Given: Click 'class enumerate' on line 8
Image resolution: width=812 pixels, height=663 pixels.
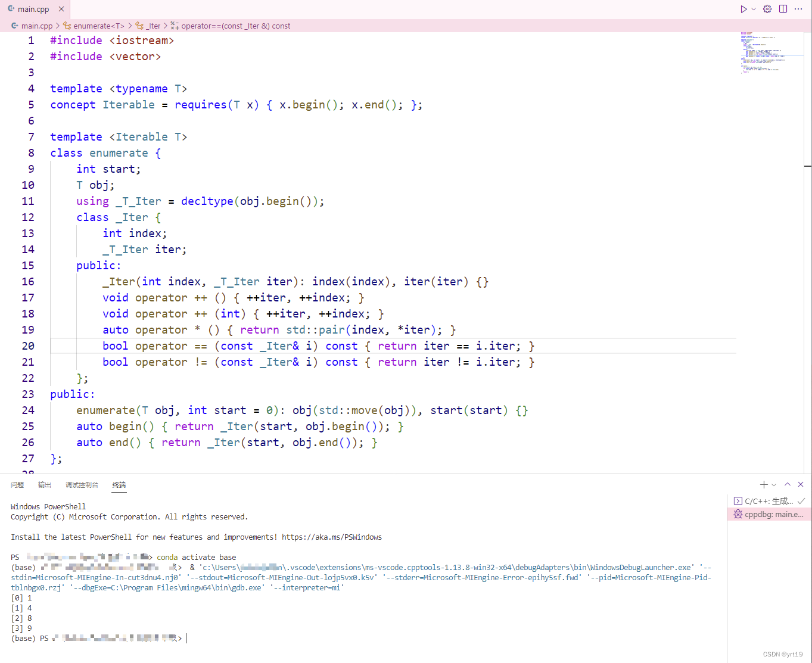Looking at the screenshot, I should pos(99,153).
